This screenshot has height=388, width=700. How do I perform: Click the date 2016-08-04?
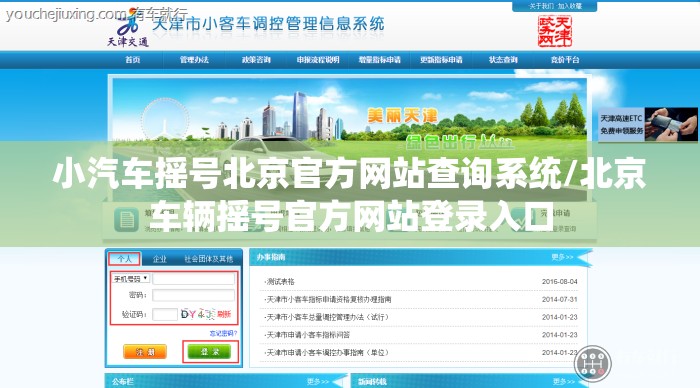tap(560, 282)
